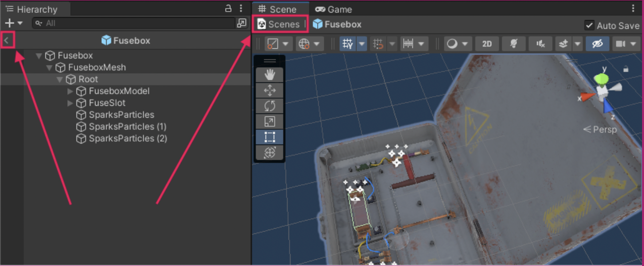Open the plus create-object dropdown in Hierarchy
This screenshot has height=266, width=644.
tap(13, 23)
